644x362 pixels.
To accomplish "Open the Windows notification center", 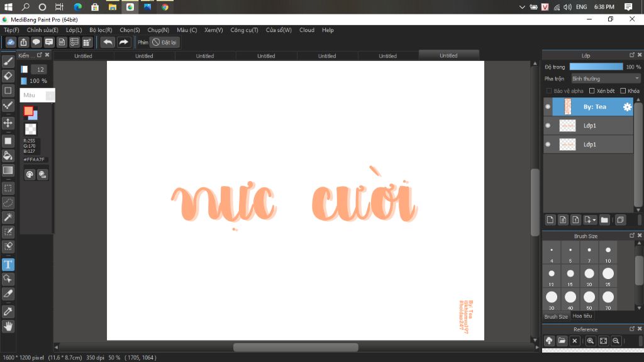I will tap(628, 7).
